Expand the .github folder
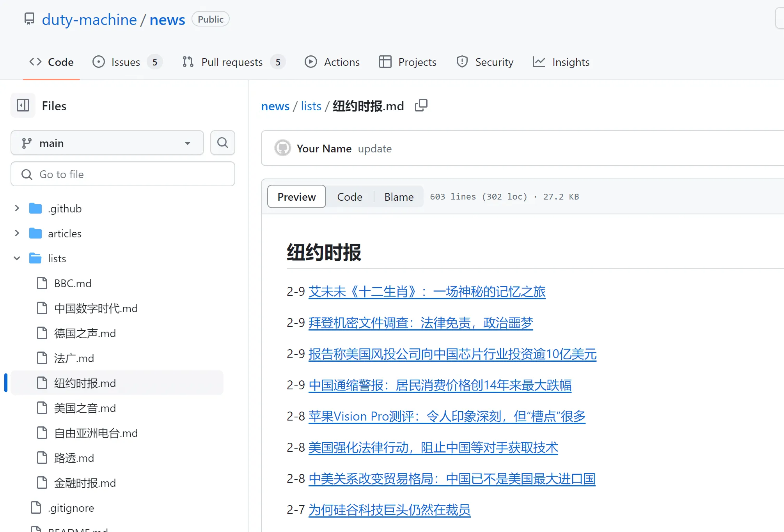Viewport: 784px width, 532px height. coord(17,209)
